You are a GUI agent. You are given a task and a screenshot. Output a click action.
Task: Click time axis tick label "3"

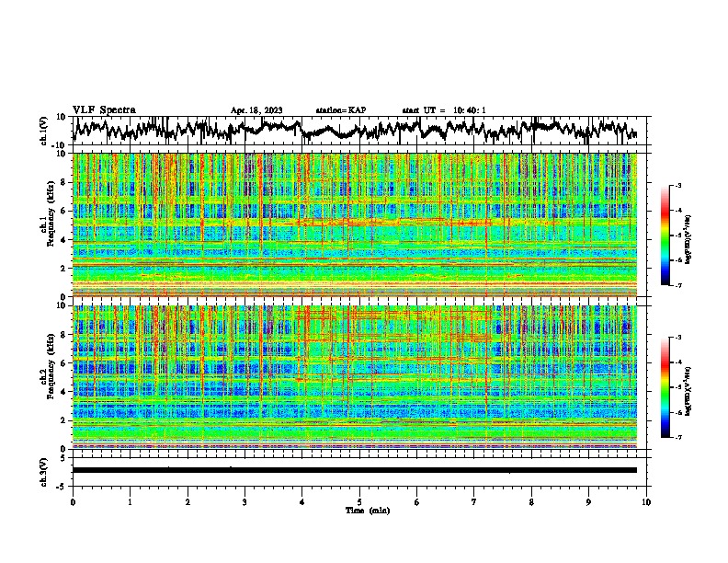pyautogui.click(x=245, y=502)
